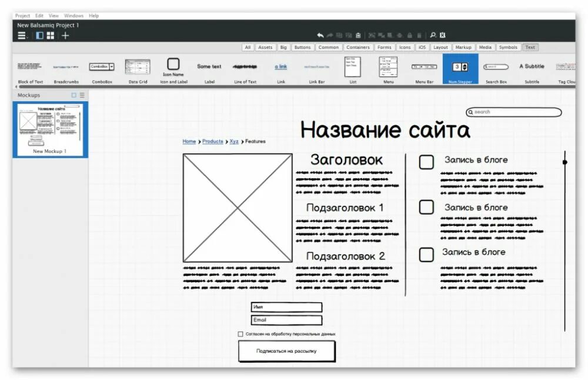Image resolution: width=588 pixels, height=380 pixels.
Task: Add a new mockup with plus icon
Action: (x=65, y=36)
